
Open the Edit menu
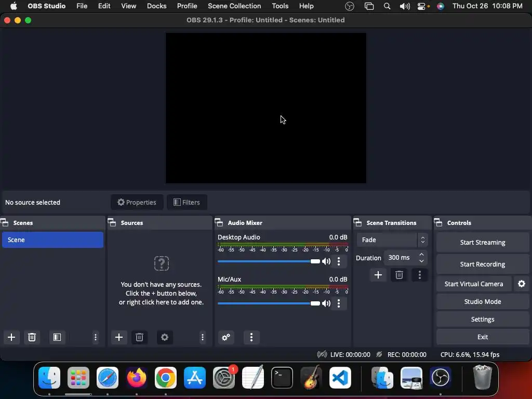[104, 6]
